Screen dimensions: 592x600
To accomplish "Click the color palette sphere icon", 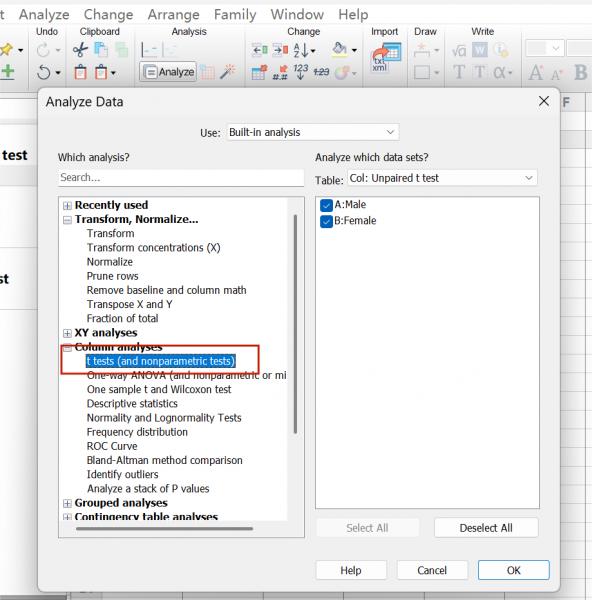I will (x=342, y=72).
